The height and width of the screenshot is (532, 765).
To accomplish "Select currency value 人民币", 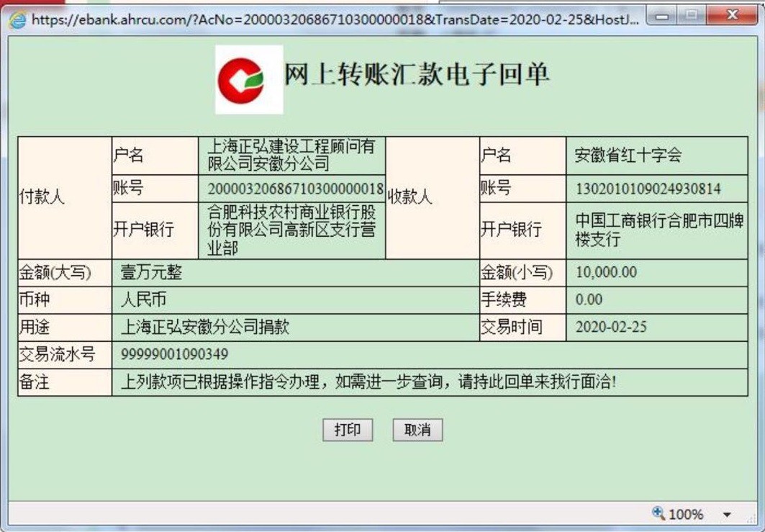I will click(143, 299).
